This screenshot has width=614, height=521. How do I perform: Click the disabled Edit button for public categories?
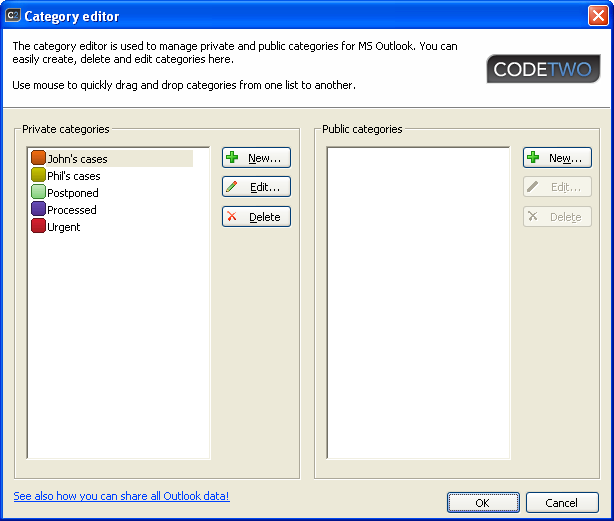(557, 187)
